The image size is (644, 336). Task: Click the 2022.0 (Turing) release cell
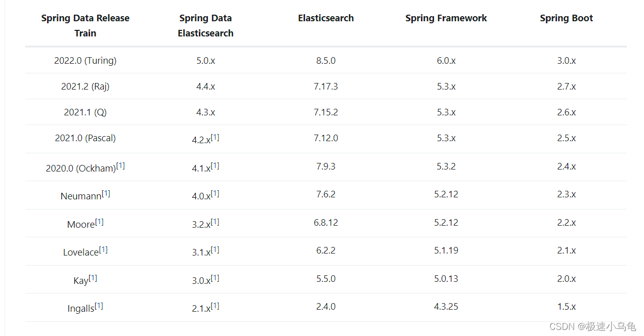pyautogui.click(x=85, y=61)
